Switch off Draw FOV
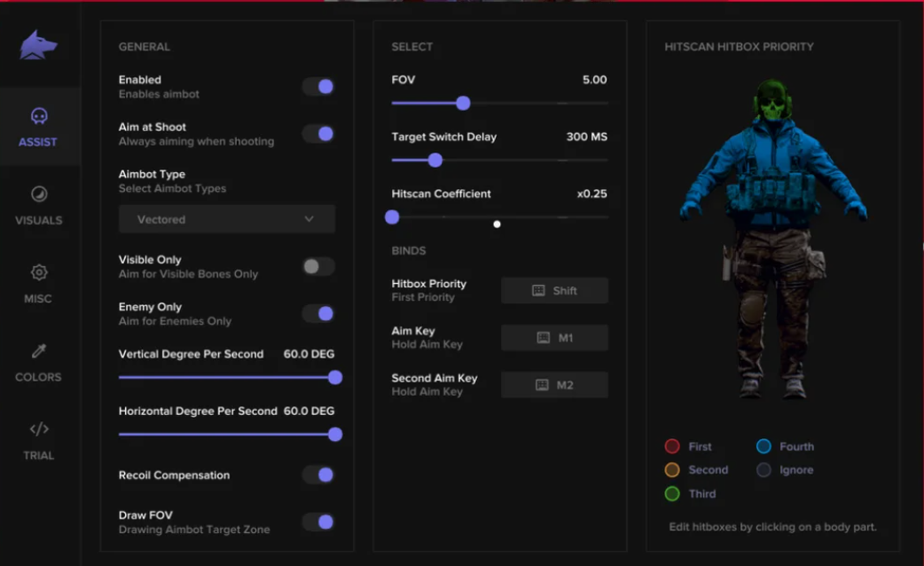924x566 pixels. [319, 522]
